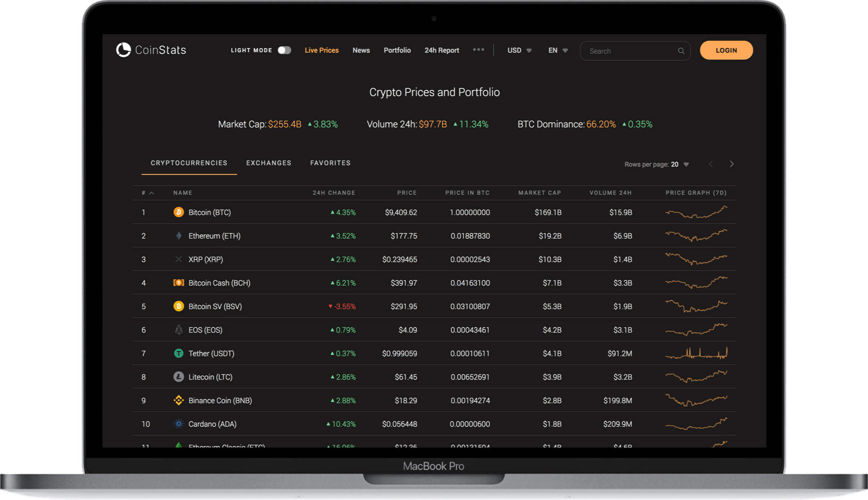Sort by the Price column header
This screenshot has height=500, width=868.
407,193
